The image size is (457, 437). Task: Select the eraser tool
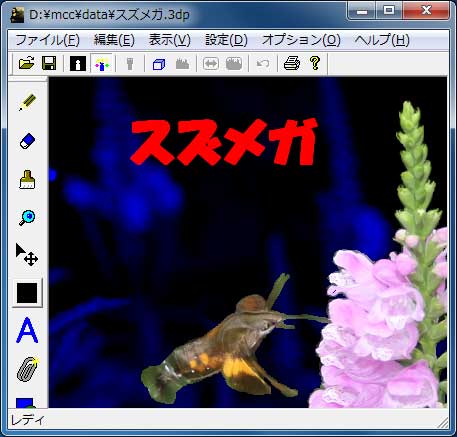click(x=27, y=141)
